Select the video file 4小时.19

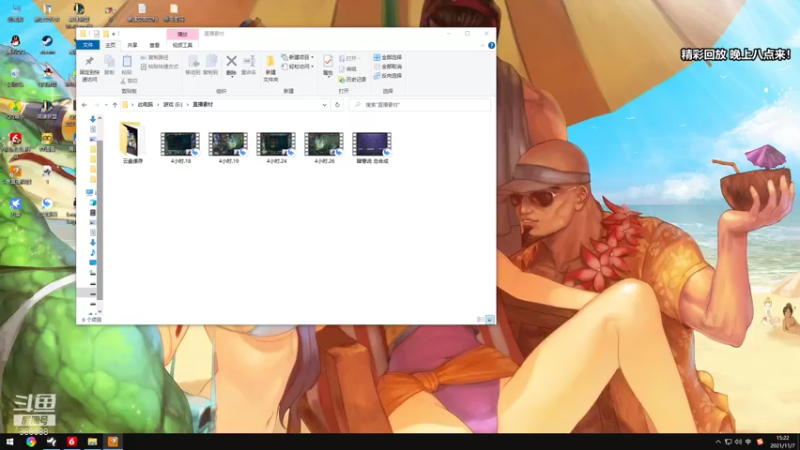229,147
